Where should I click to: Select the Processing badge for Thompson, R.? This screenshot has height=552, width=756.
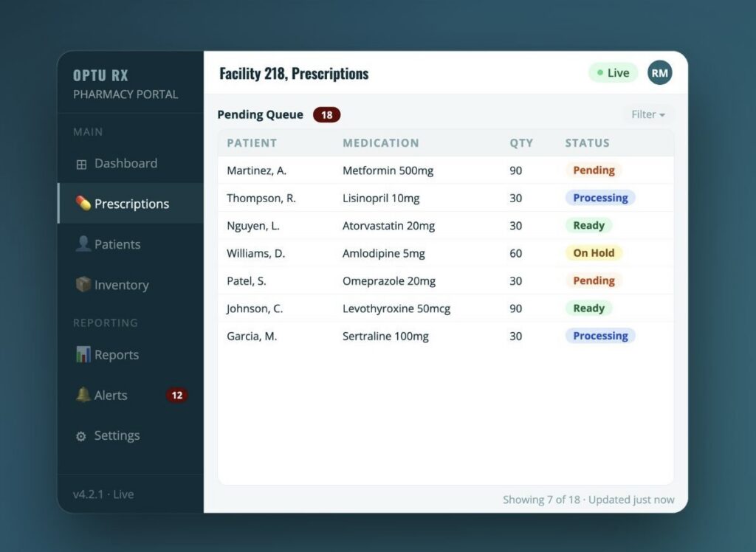pyautogui.click(x=600, y=198)
